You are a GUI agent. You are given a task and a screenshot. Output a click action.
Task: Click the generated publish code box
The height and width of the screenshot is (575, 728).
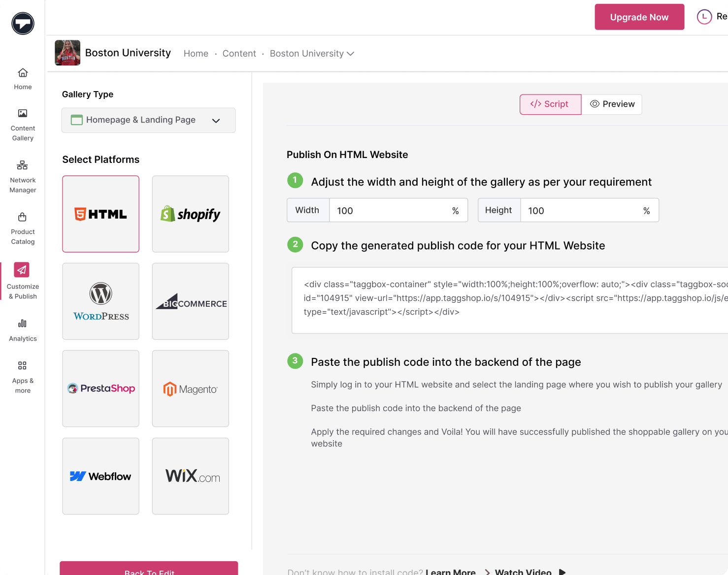[510, 300]
